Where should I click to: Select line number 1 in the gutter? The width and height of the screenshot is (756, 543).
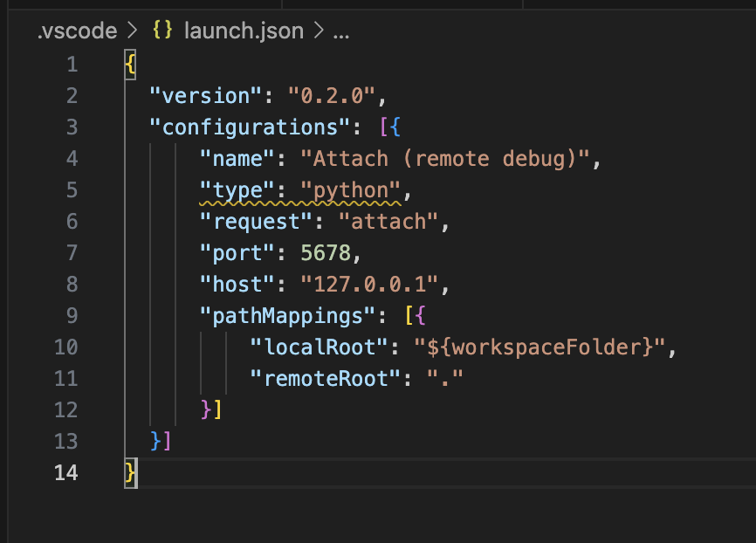click(71, 65)
